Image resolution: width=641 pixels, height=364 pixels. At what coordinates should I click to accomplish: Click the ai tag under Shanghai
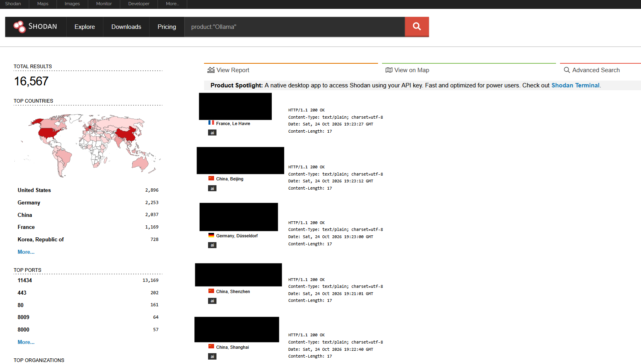point(212,356)
